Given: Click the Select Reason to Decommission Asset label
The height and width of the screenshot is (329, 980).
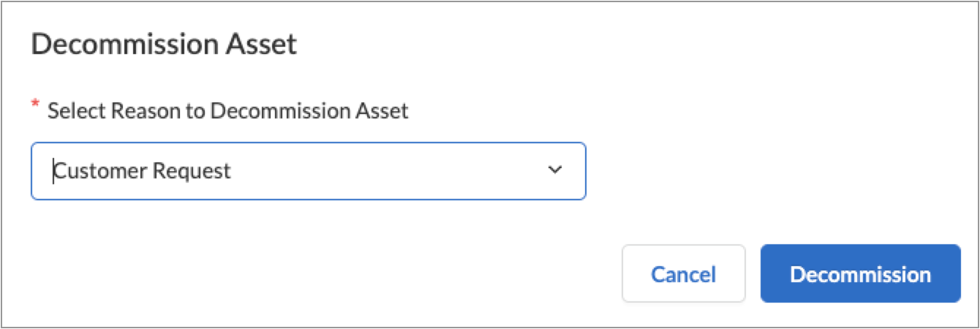Looking at the screenshot, I should pos(227,111).
